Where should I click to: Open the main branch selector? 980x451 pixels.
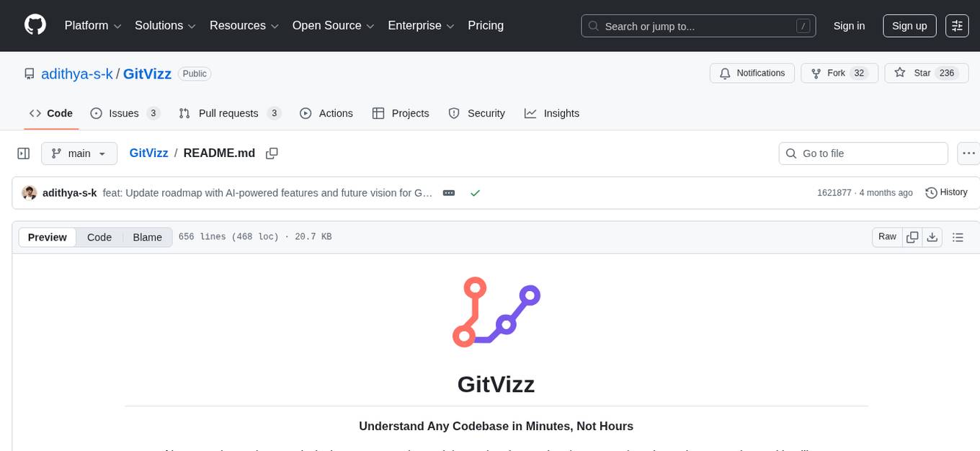79,153
